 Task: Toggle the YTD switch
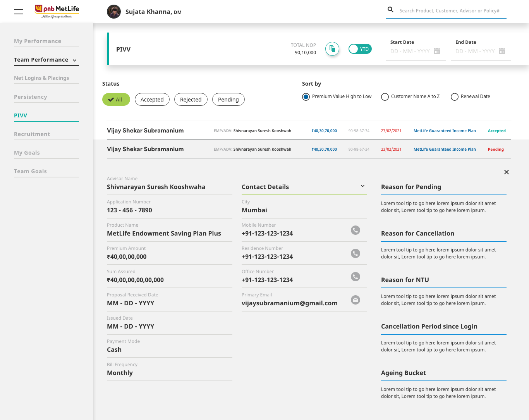(x=360, y=49)
